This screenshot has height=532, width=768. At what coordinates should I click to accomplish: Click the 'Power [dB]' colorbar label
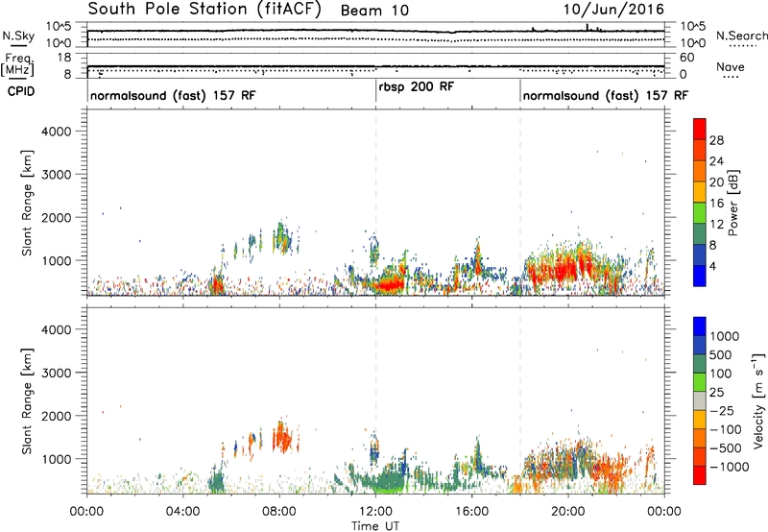click(733, 203)
